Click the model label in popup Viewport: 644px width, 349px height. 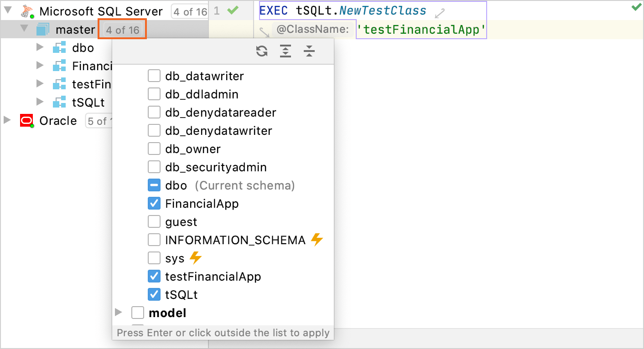pos(167,313)
